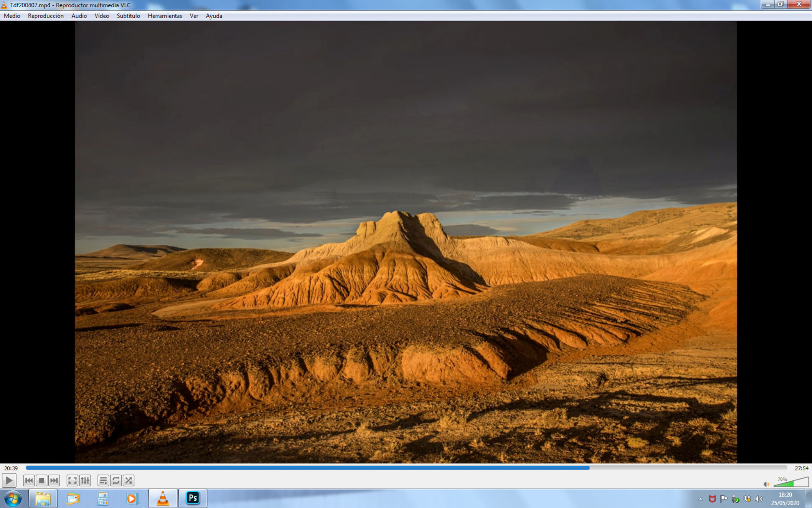
Task: Click the green check tray icon
Action: coord(735,499)
